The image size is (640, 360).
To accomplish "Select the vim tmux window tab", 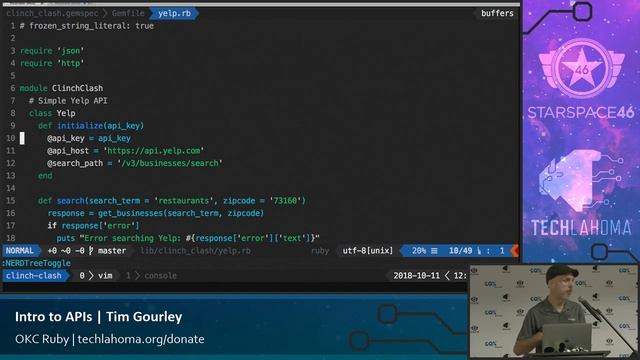I will point(96,276).
